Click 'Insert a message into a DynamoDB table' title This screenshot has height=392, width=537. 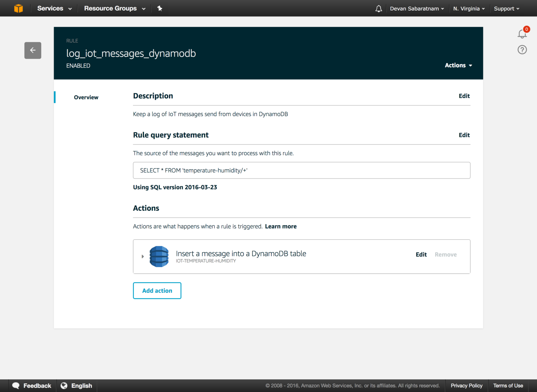coord(241,254)
